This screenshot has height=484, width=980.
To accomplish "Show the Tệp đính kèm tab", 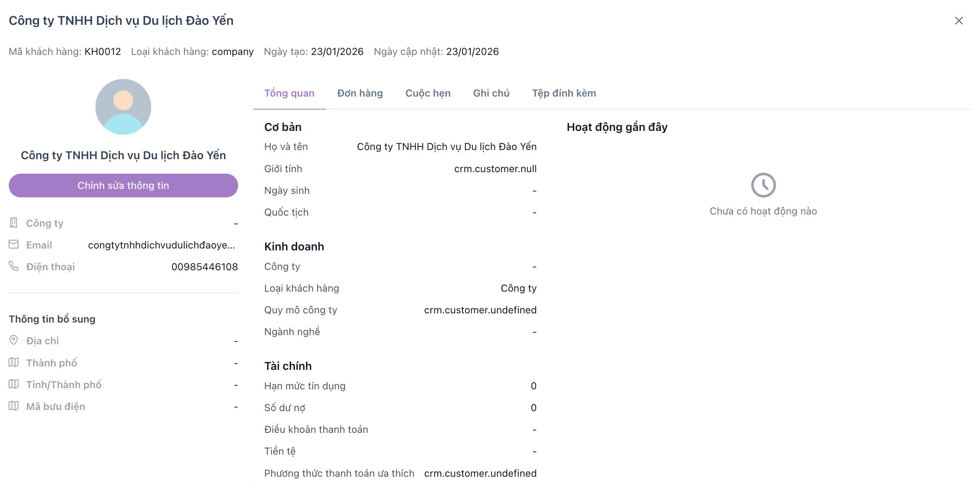I will [564, 94].
